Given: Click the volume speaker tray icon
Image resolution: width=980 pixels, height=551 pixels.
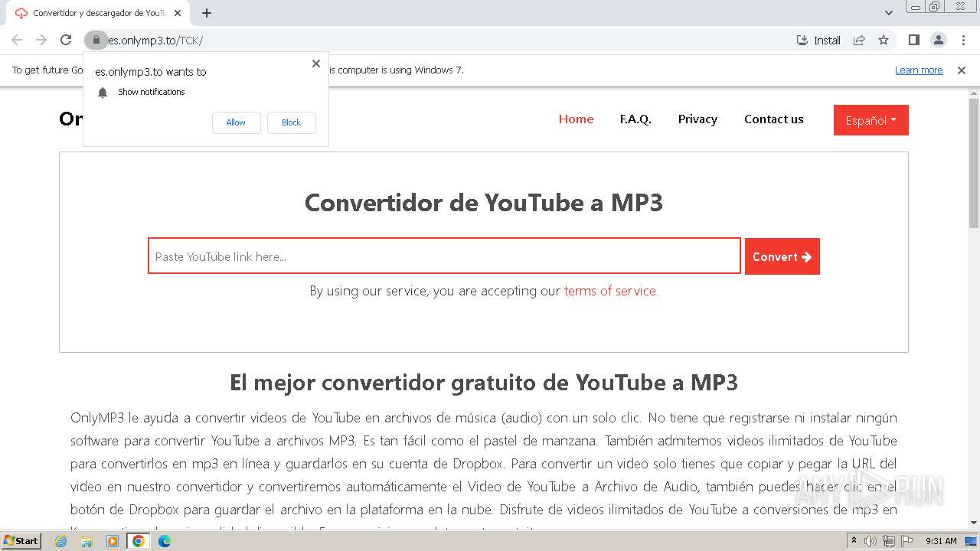Looking at the screenshot, I should tap(871, 541).
